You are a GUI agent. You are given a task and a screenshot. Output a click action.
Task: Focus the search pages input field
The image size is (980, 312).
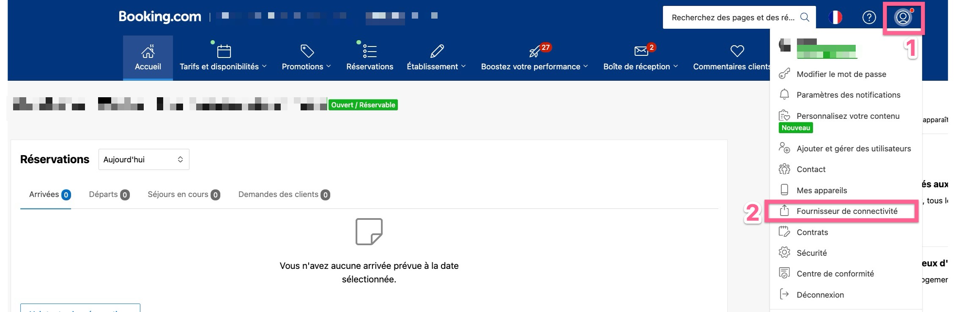pos(732,18)
